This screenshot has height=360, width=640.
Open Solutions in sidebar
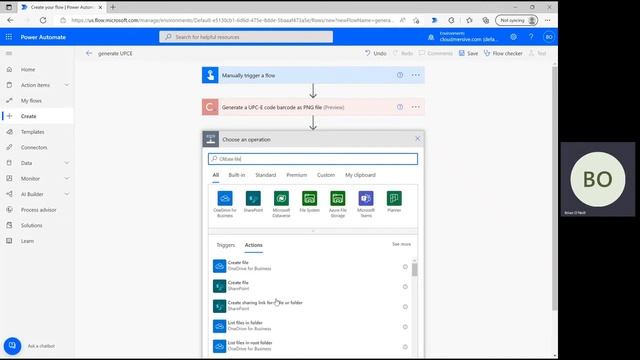31,225
